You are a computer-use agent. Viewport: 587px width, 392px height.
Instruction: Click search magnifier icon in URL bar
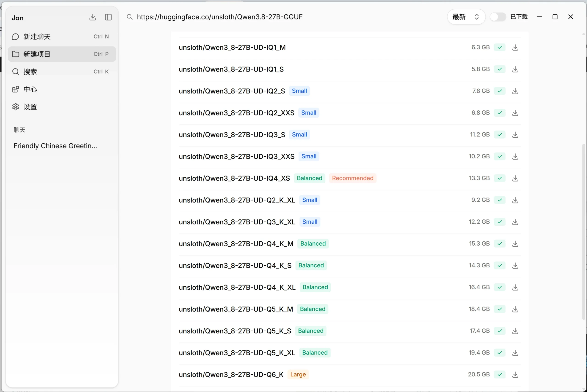[129, 17]
